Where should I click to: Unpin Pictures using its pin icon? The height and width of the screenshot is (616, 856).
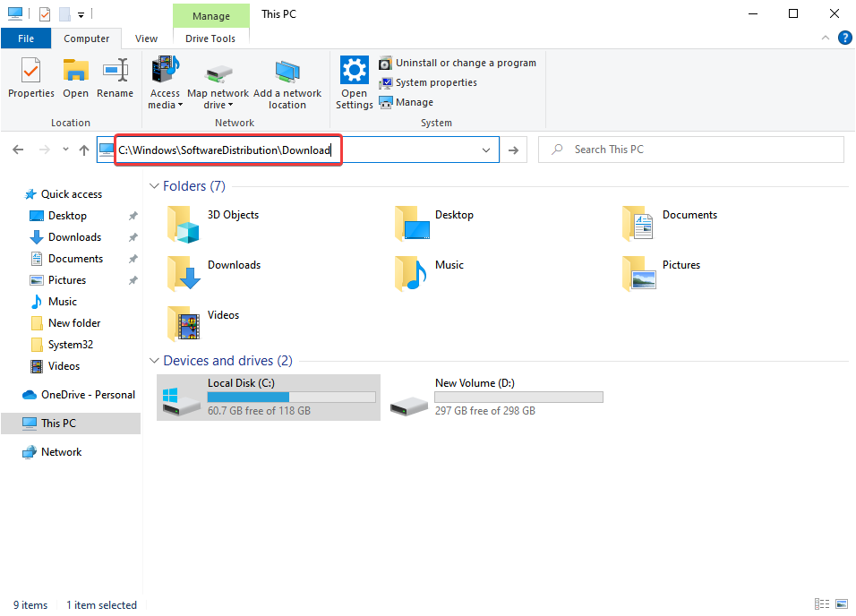(133, 281)
